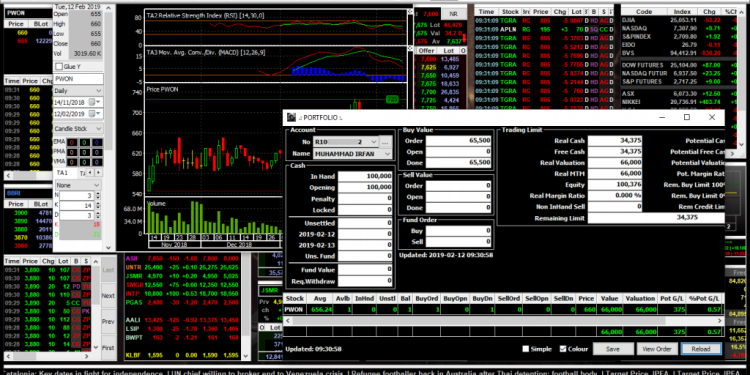Click the TA tabs scroll-right arrow
The width and height of the screenshot is (750, 375).
[x=99, y=172]
